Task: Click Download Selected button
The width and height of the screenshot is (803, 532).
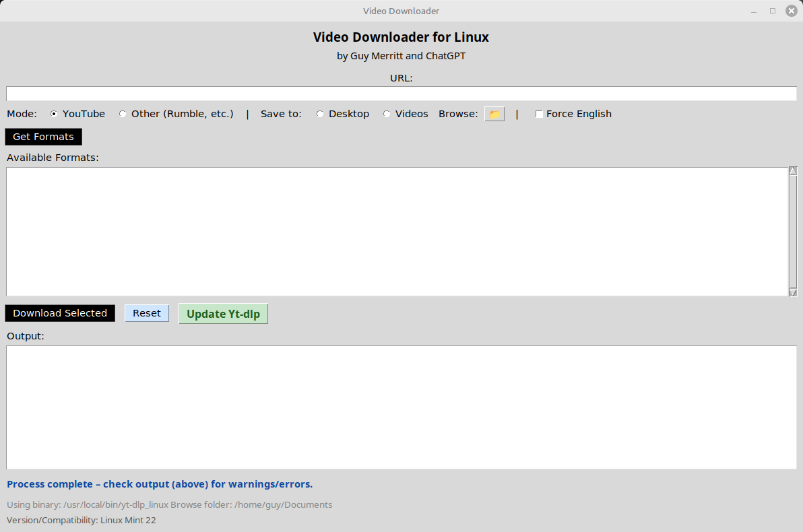Action: point(60,313)
